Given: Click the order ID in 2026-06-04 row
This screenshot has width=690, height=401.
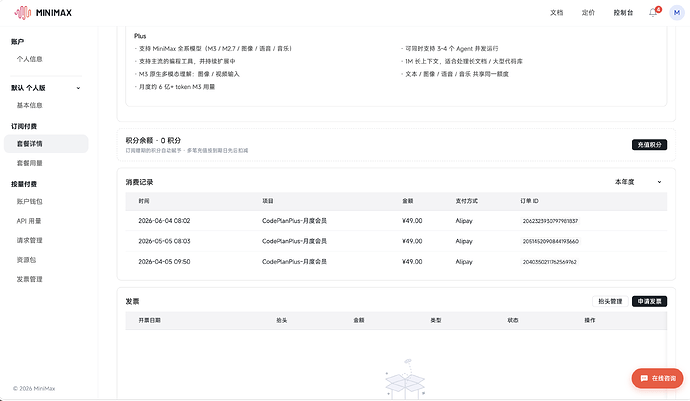Looking at the screenshot, I should tap(550, 221).
